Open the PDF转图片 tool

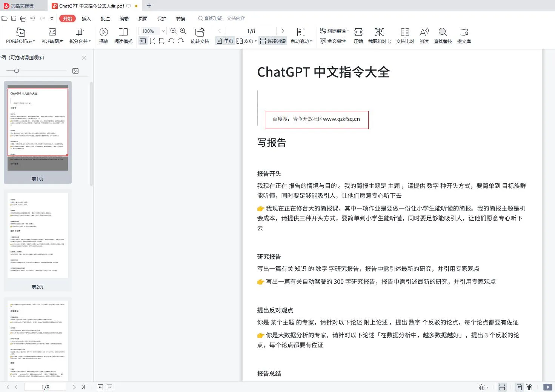tap(52, 36)
